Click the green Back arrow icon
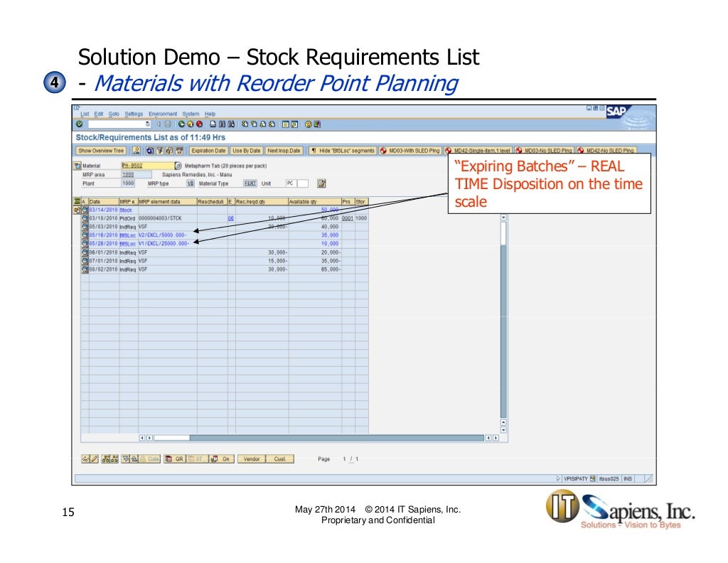Viewport: 728px width, 563px height. (181, 124)
